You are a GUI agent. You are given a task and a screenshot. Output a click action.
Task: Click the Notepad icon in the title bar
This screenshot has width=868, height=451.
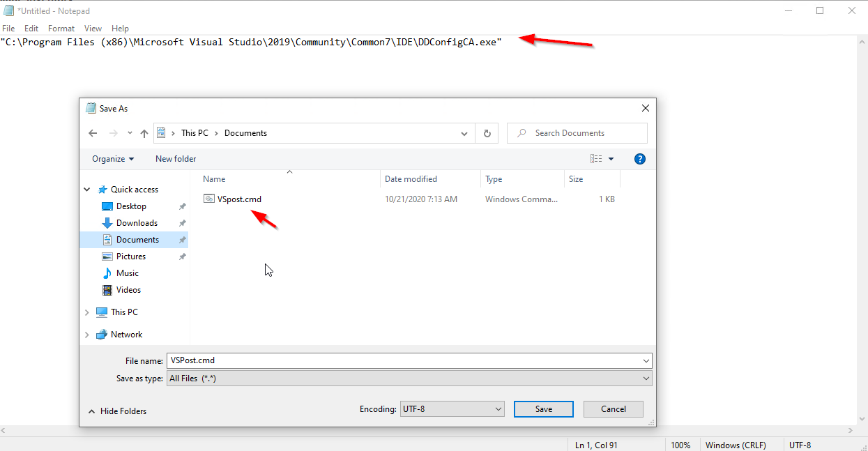tap(8, 10)
